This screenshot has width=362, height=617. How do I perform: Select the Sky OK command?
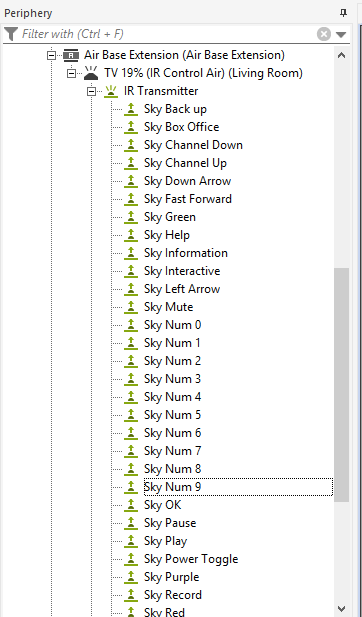[x=163, y=505]
